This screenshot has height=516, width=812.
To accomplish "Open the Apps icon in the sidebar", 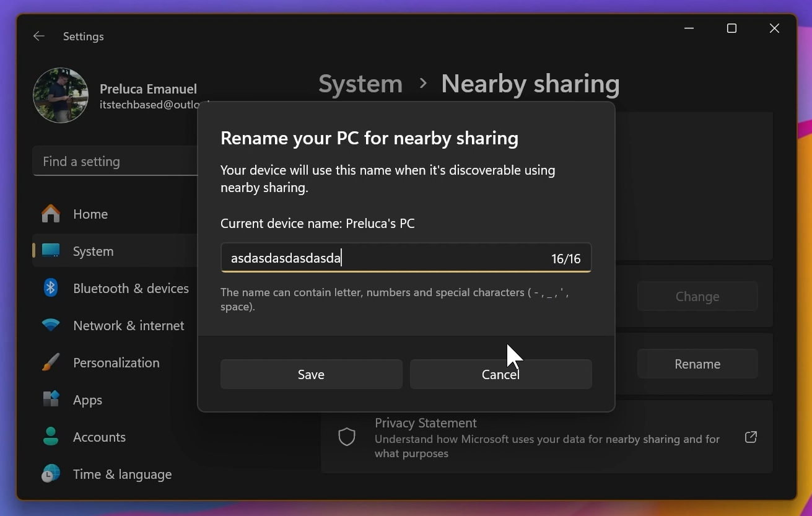I will point(50,400).
